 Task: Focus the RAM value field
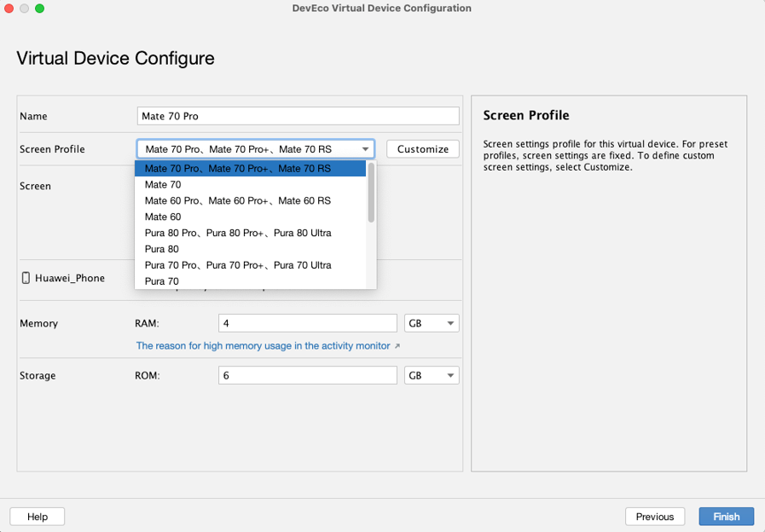pos(308,323)
